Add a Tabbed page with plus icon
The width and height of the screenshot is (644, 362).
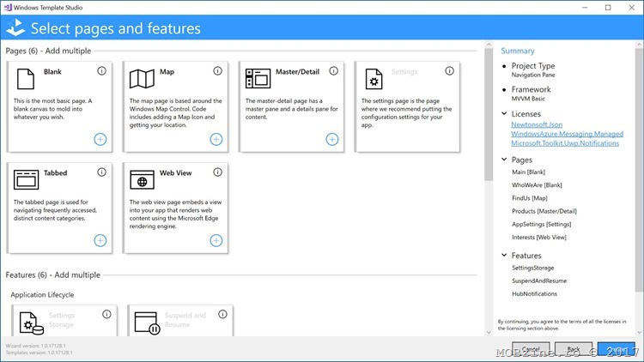tap(100, 240)
